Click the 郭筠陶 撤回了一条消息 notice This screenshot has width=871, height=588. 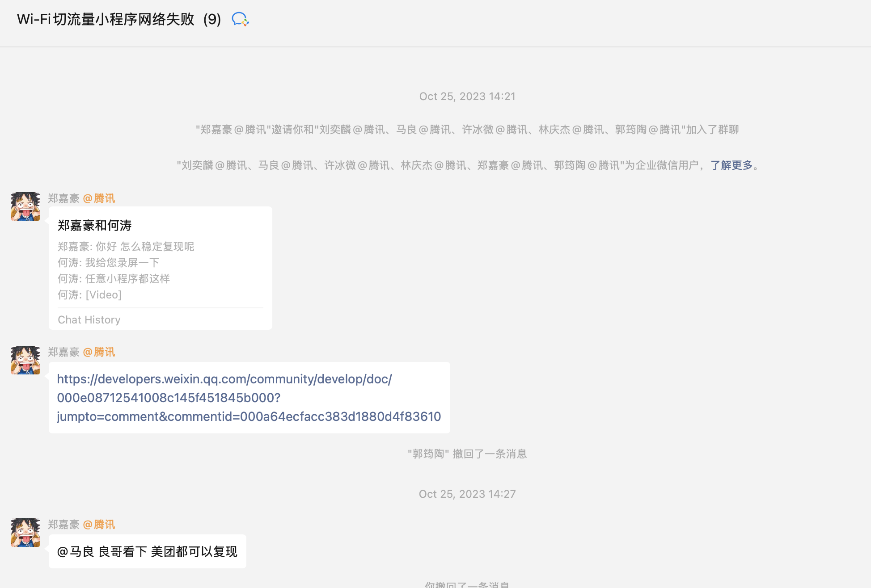(467, 454)
